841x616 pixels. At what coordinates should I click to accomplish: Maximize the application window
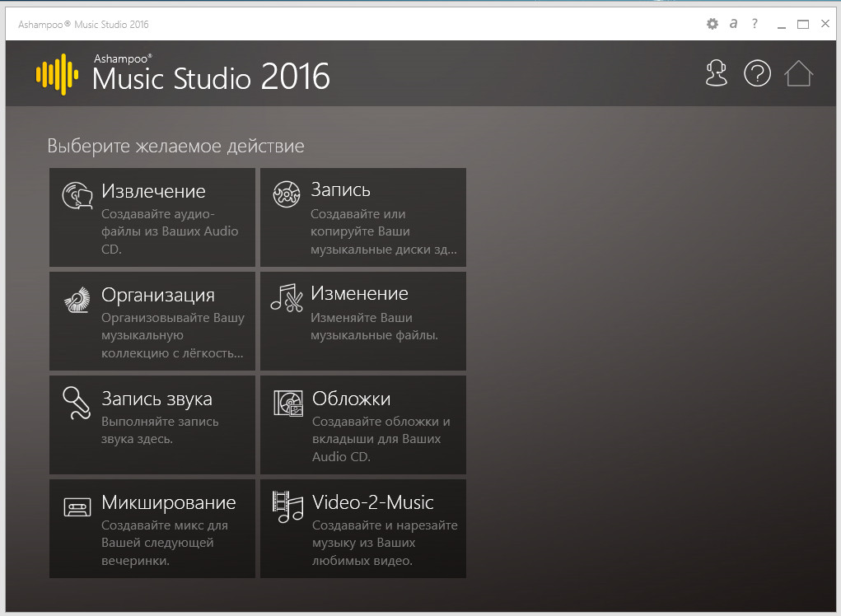[803, 24]
